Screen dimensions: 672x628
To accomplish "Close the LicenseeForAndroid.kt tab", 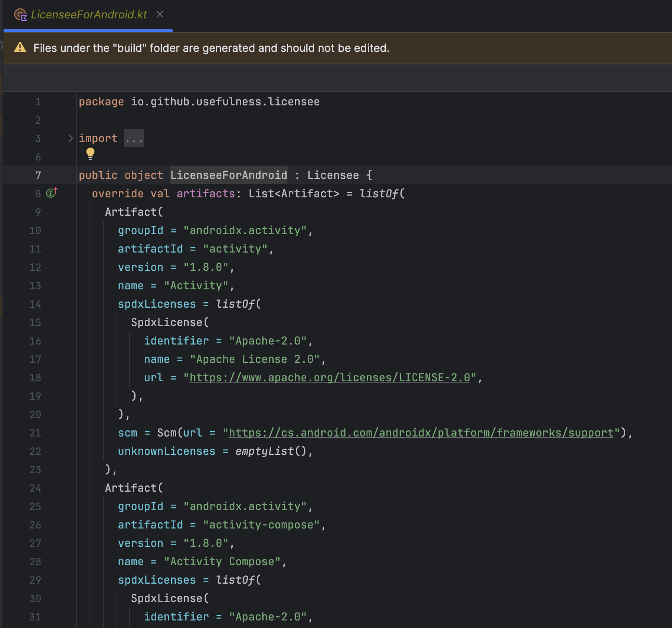I will click(x=159, y=15).
